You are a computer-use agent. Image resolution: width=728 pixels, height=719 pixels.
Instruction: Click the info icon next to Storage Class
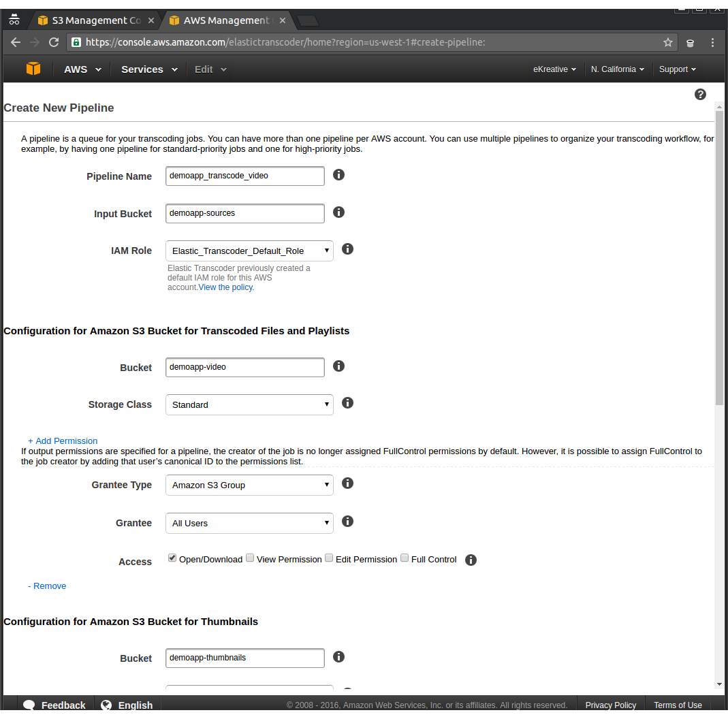point(347,402)
